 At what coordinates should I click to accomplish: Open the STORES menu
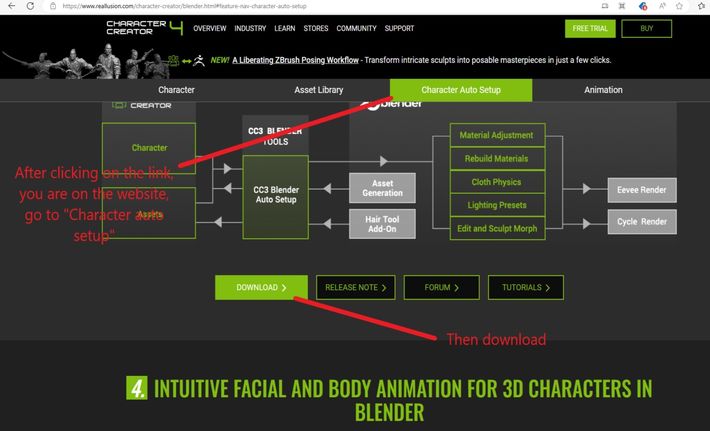tap(316, 28)
